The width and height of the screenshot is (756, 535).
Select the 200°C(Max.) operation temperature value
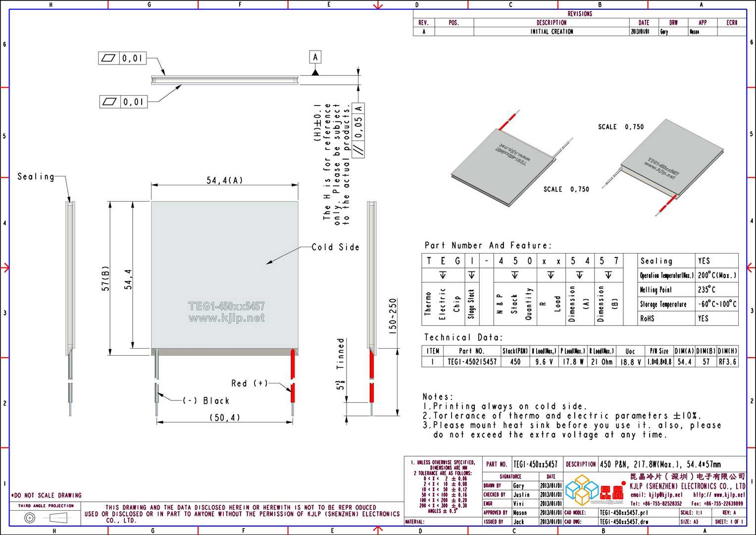tap(717, 275)
